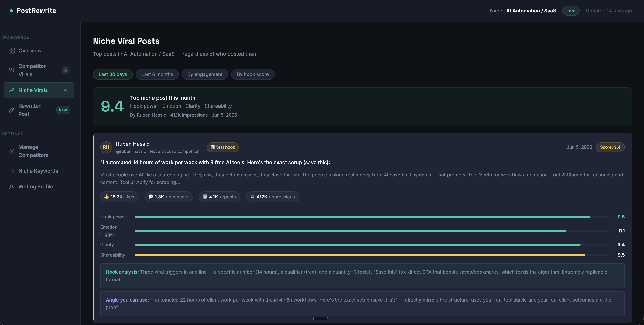Click the @ruben_hassid handle text
The image size is (644, 325).
coord(131,152)
